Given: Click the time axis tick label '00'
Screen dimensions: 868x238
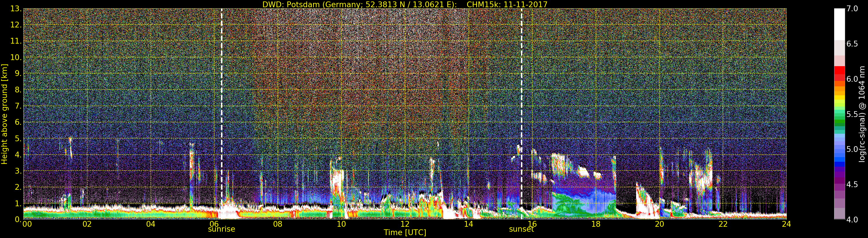Looking at the screenshot, I should click(27, 224).
